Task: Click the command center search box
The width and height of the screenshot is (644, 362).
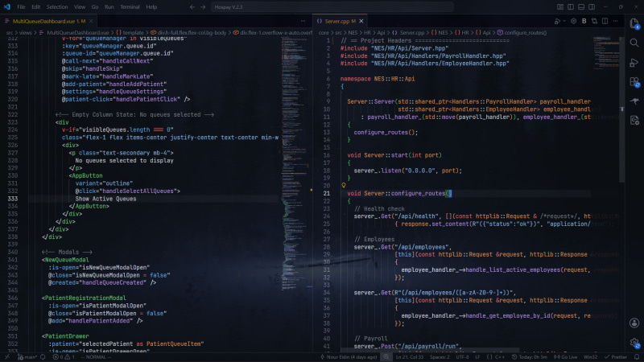Action: 332,7
